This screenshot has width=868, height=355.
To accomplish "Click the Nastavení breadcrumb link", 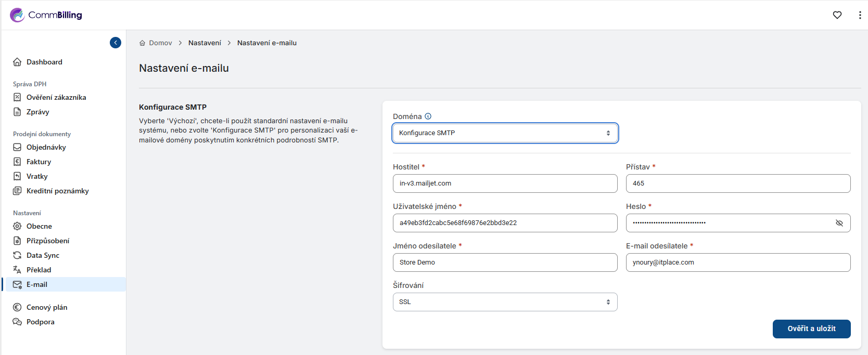I will 205,43.
